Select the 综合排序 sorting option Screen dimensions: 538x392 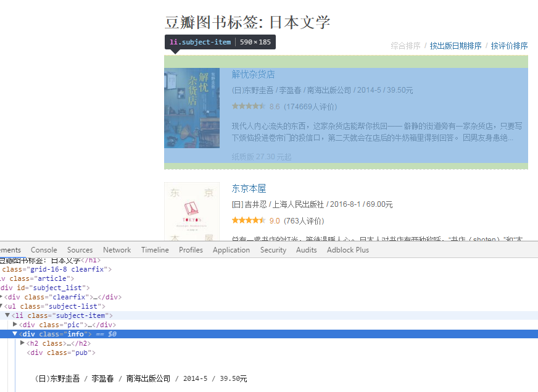tap(405, 46)
